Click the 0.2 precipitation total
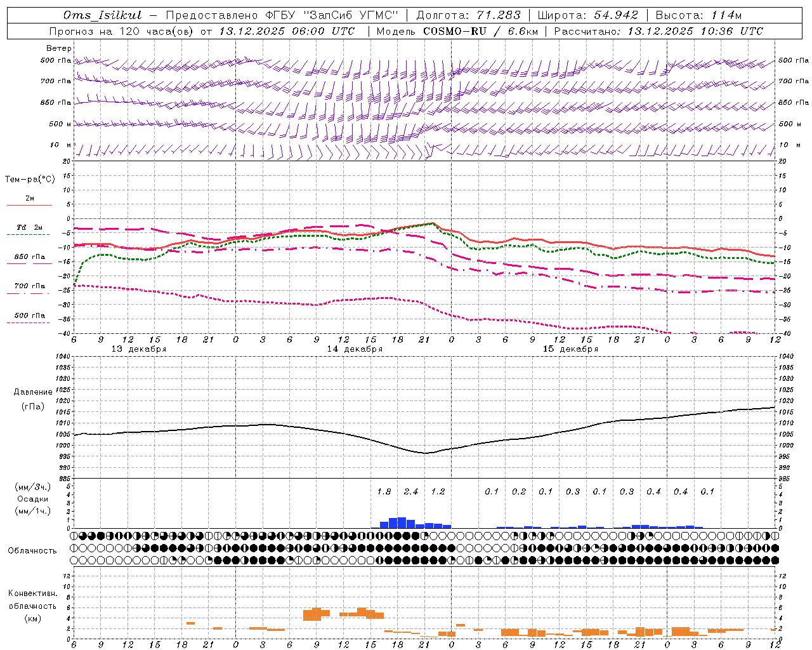The image size is (812, 650). pos(519,491)
